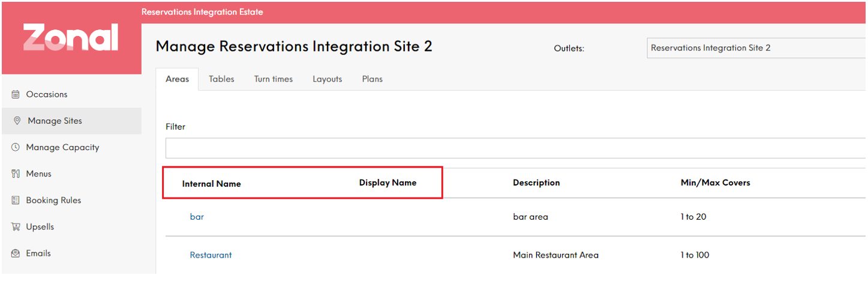Image resolution: width=868 pixels, height=281 pixels.
Task: Click the Upsells shopping cart icon
Action: click(x=16, y=226)
